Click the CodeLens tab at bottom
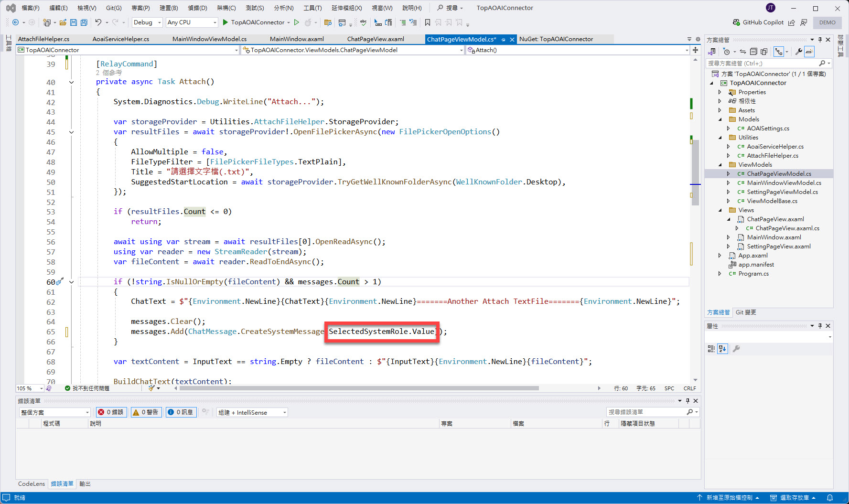 32,484
